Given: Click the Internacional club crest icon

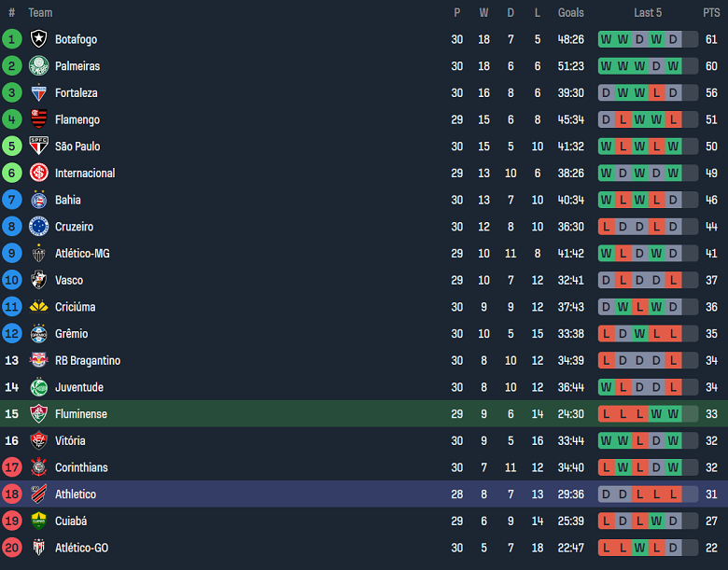Looking at the screenshot, I should (x=38, y=174).
